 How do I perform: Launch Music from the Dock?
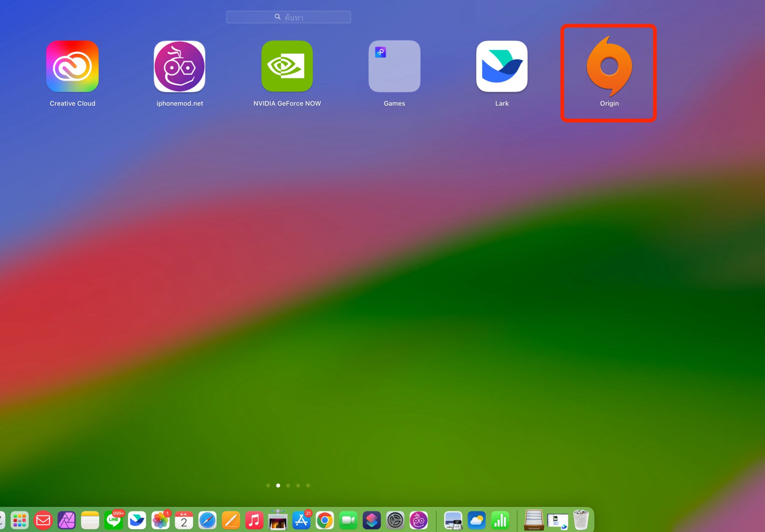[x=254, y=520]
